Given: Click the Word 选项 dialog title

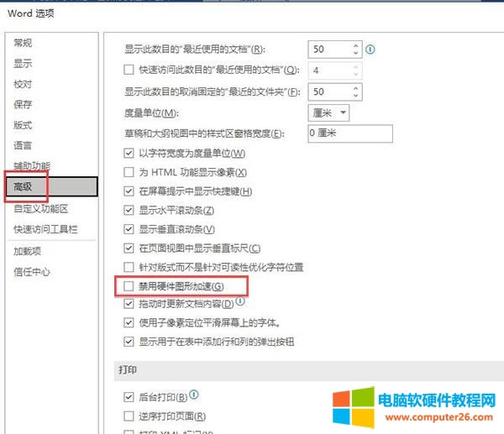Looking at the screenshot, I should point(31,13).
